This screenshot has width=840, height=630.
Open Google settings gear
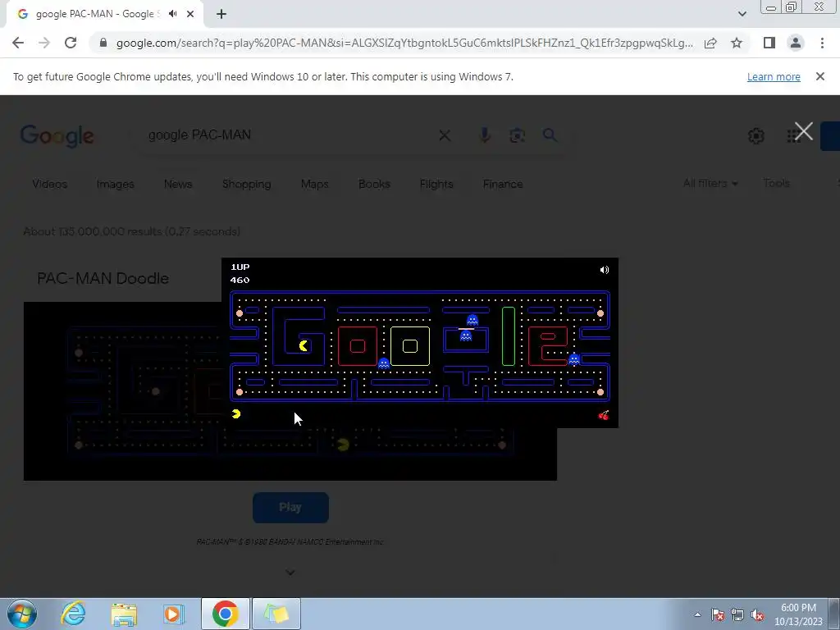(x=756, y=136)
